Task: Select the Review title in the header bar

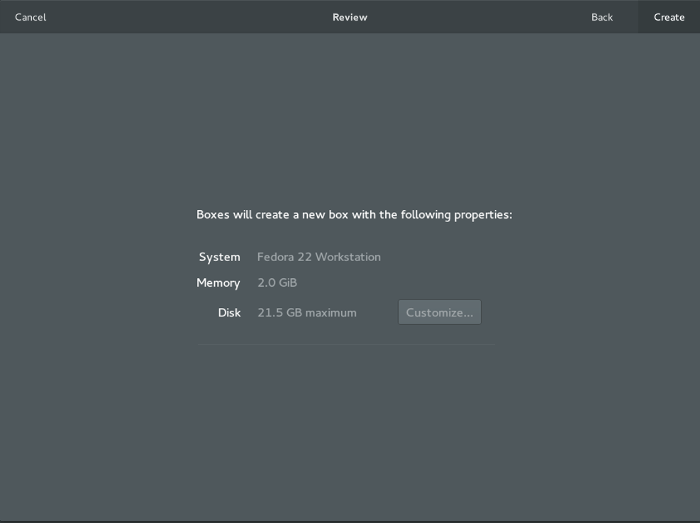Action: pyautogui.click(x=350, y=17)
